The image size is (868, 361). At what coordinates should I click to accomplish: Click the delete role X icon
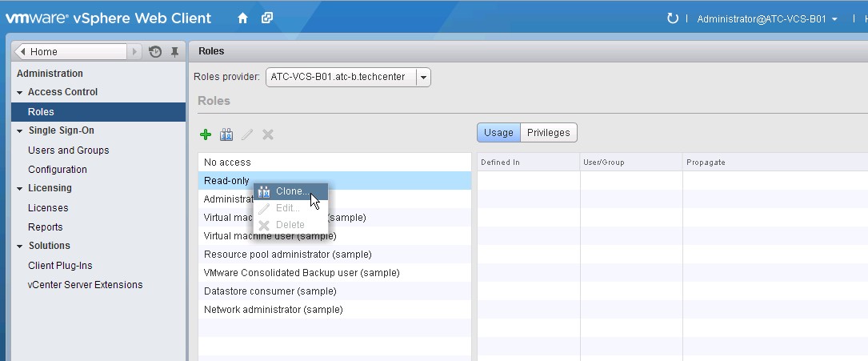[268, 134]
